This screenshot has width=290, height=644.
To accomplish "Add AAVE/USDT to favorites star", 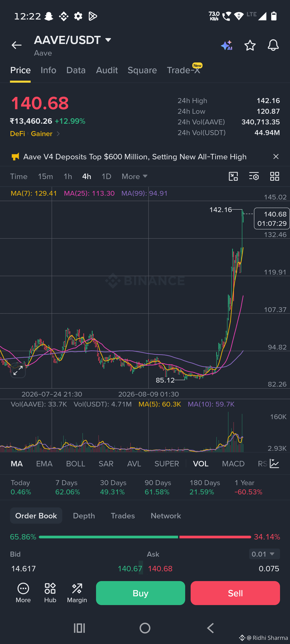I will click(250, 45).
